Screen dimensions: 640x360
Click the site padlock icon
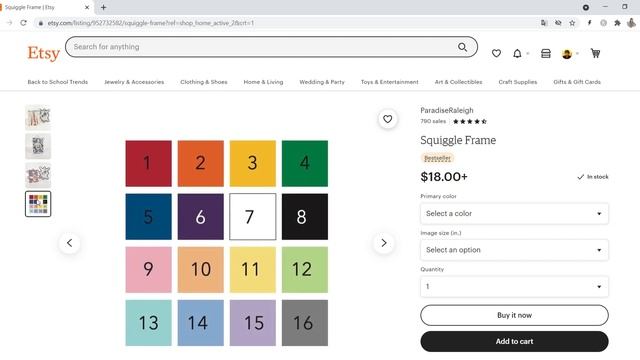pyautogui.click(x=40, y=23)
